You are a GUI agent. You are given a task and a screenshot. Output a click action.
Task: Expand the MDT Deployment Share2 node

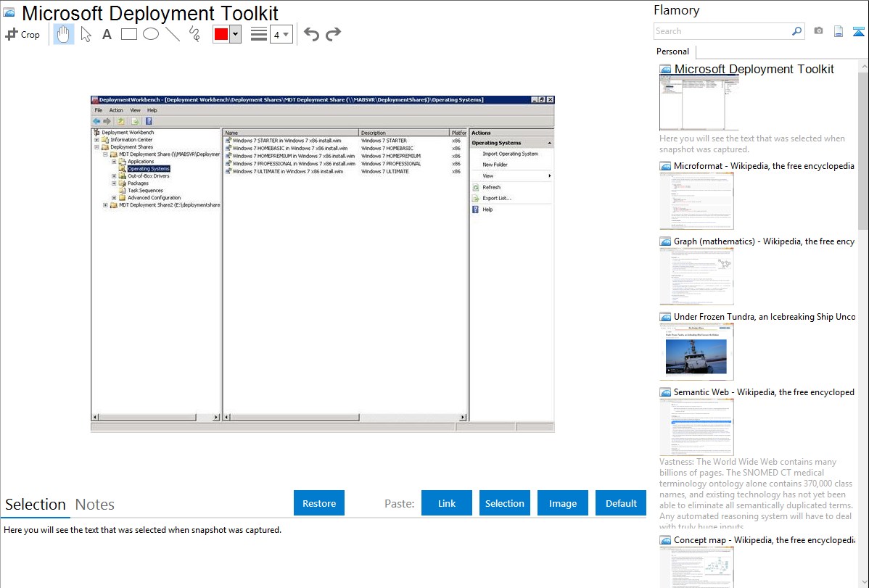(105, 205)
